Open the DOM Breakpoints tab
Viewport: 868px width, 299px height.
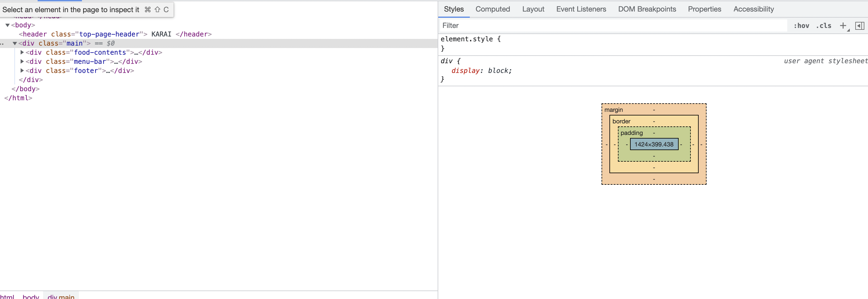pos(647,9)
